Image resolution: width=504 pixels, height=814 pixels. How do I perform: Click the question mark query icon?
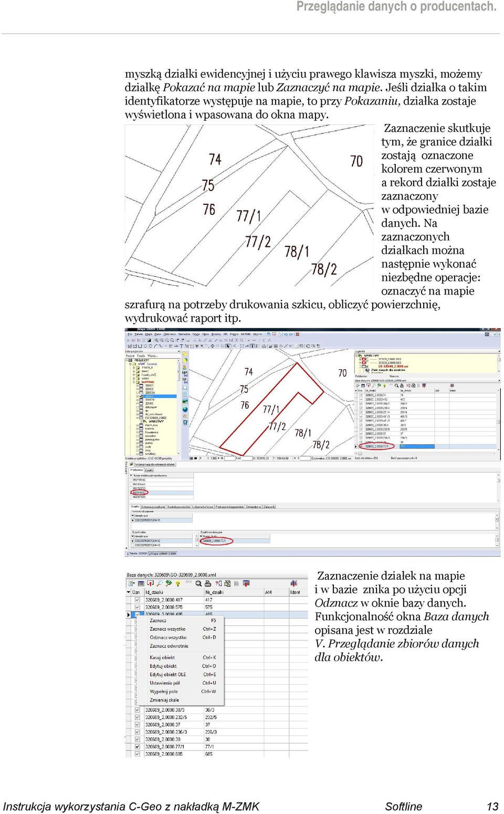click(x=217, y=583)
